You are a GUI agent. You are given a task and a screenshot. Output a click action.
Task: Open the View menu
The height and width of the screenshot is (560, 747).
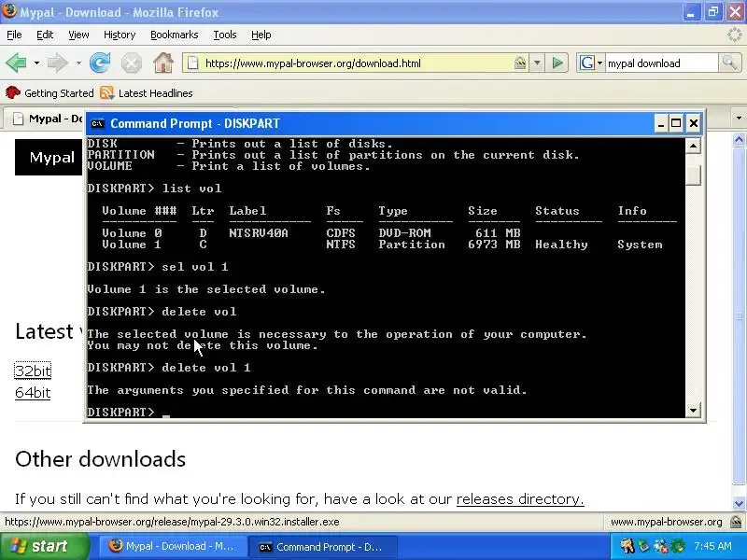78,35
